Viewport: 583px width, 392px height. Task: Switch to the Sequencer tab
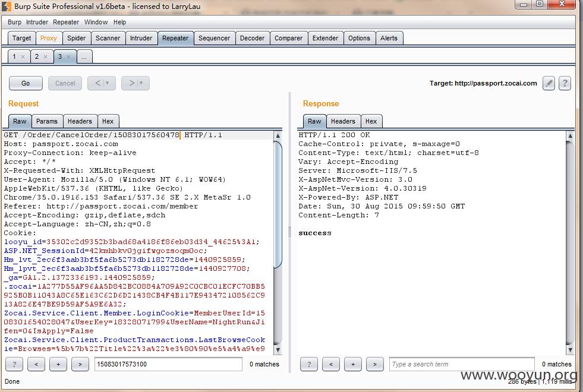tap(214, 38)
